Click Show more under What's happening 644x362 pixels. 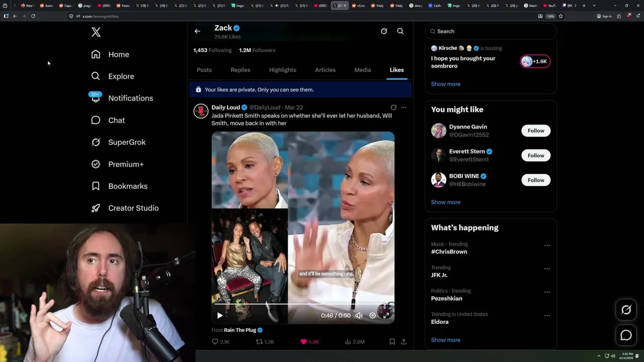446,340
